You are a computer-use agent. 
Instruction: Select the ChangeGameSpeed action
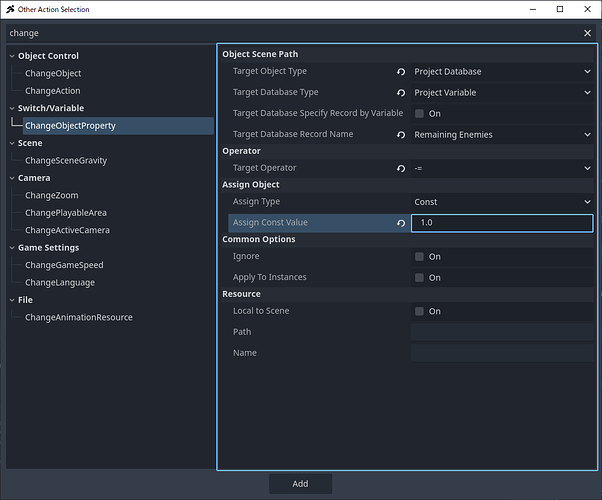(64, 265)
